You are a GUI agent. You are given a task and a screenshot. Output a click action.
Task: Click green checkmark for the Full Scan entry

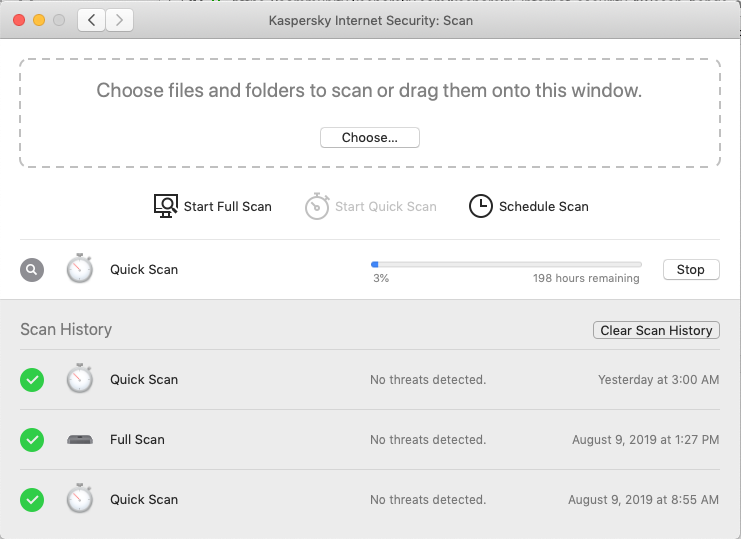32,440
